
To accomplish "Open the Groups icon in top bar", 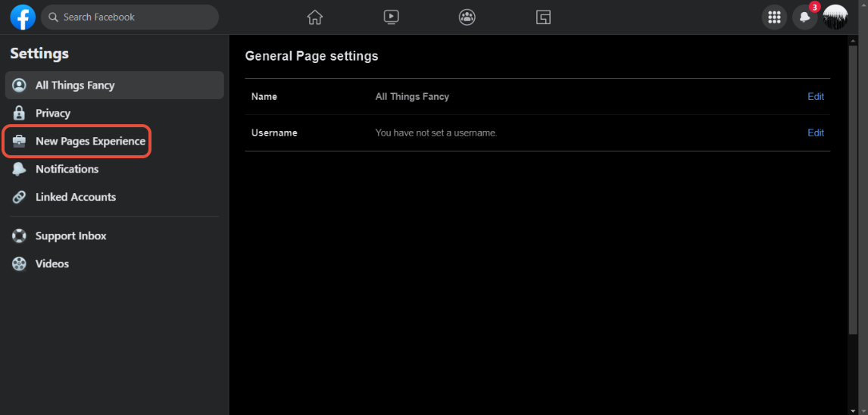I will pos(467,17).
